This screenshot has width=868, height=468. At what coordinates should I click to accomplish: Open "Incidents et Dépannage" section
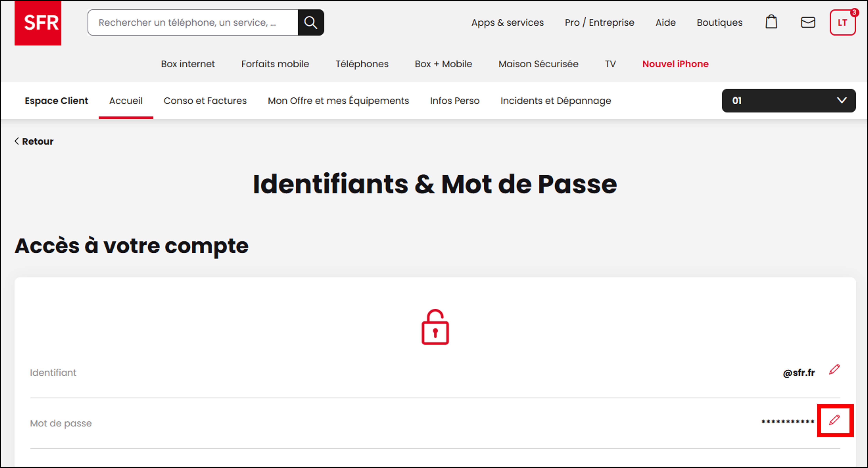tap(555, 100)
